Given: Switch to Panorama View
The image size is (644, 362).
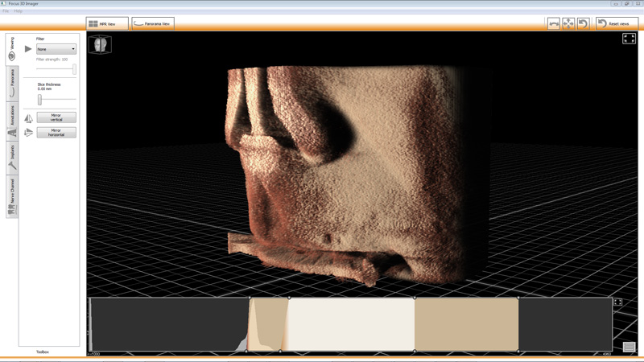Looking at the screenshot, I should (153, 24).
